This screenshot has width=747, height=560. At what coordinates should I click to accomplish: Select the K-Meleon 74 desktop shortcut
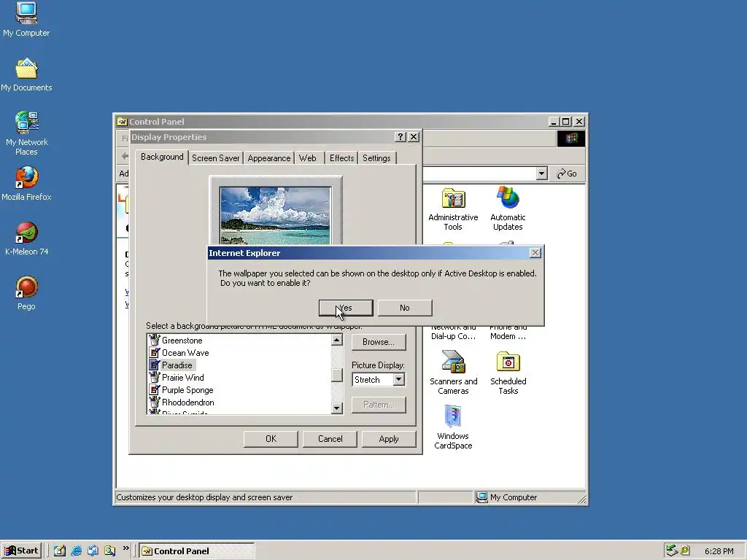click(27, 238)
